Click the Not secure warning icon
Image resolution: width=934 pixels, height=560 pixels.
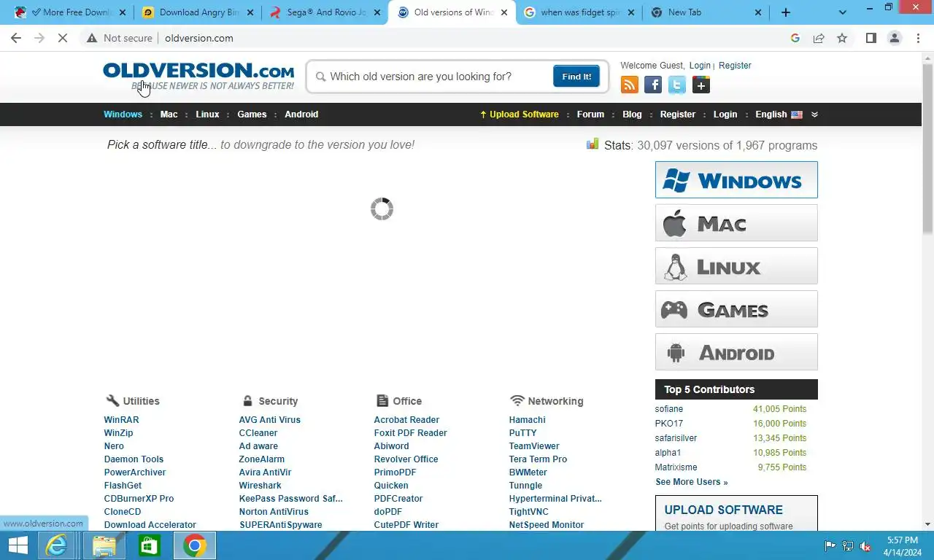click(x=92, y=38)
